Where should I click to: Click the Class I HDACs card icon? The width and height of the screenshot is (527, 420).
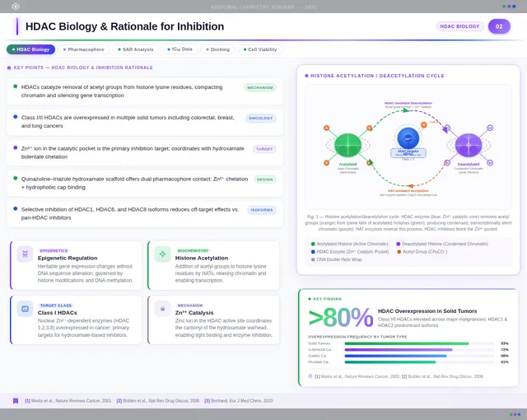point(26,308)
